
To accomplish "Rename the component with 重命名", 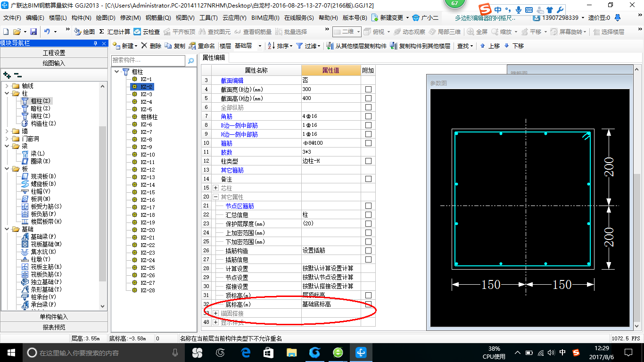I will [202, 46].
